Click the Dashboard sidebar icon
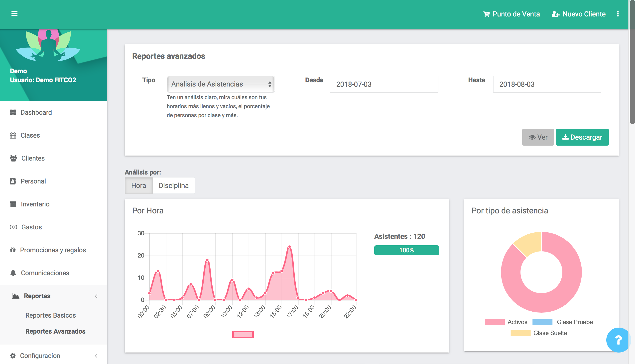 point(13,112)
